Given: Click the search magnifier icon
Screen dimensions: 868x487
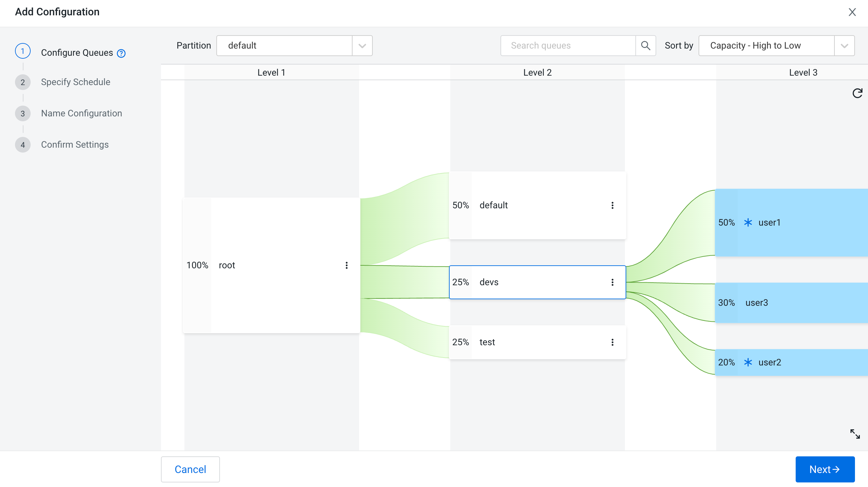Looking at the screenshot, I should [646, 46].
